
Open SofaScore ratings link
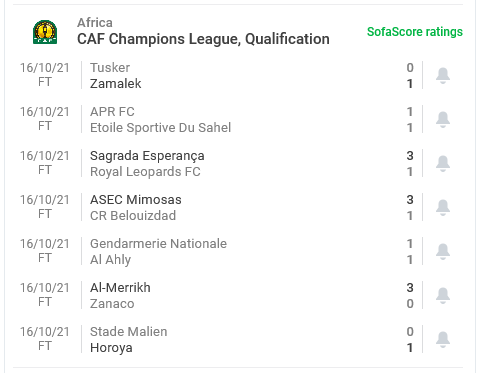pyautogui.click(x=415, y=32)
